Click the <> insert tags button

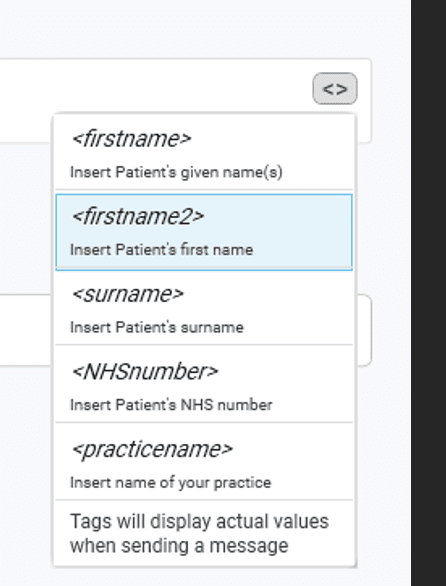335,89
